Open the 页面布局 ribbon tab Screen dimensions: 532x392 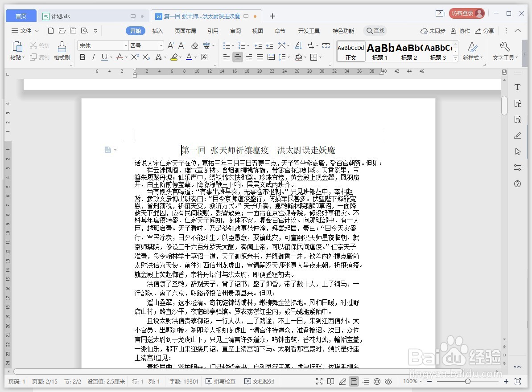point(185,31)
